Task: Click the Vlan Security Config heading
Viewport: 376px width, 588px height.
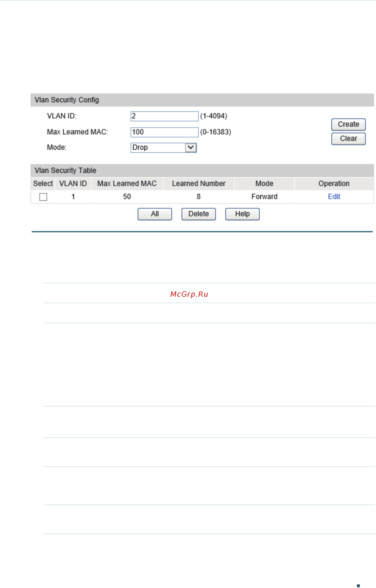Action: click(67, 100)
